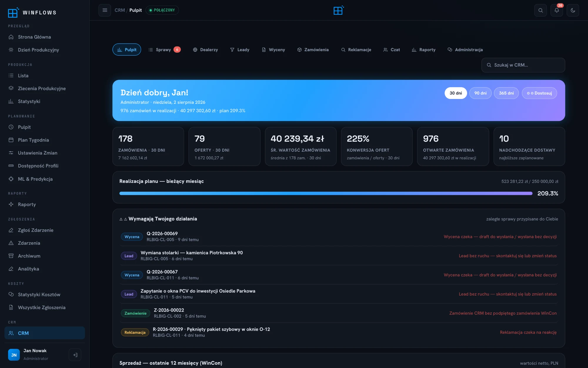
Task: Click the center header WinFlows icon
Action: 338,10
